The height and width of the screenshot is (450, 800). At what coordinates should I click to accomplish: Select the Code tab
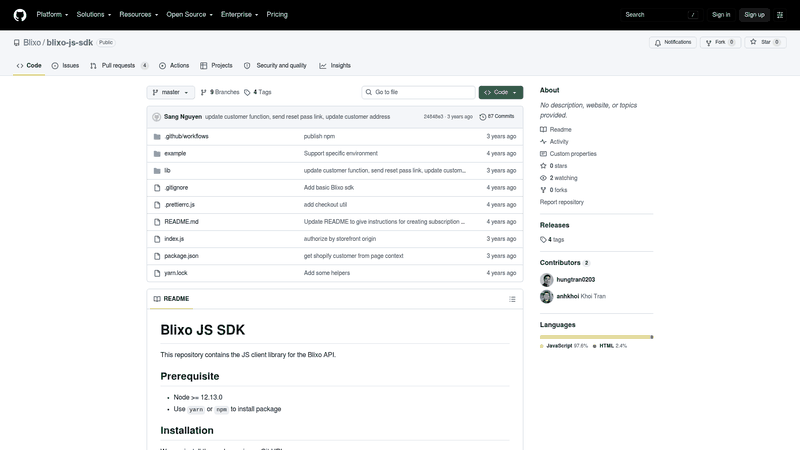click(x=29, y=66)
